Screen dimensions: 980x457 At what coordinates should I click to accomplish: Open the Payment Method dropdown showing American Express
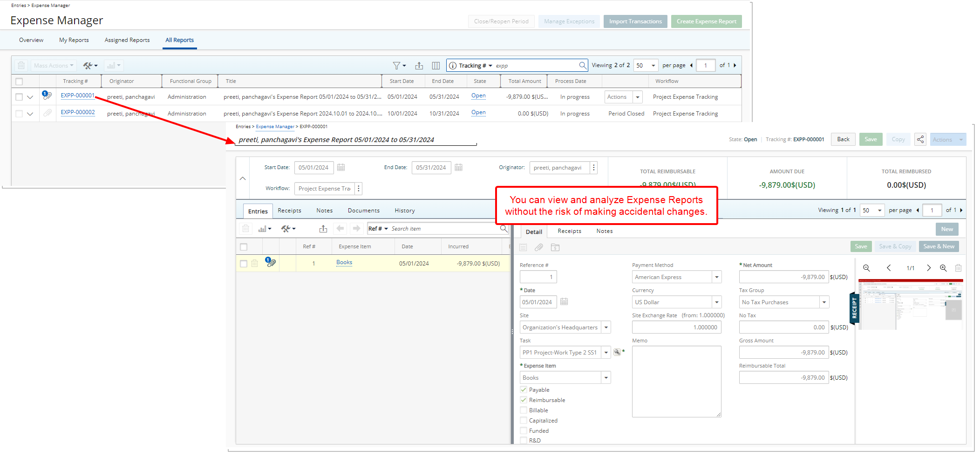coord(716,277)
